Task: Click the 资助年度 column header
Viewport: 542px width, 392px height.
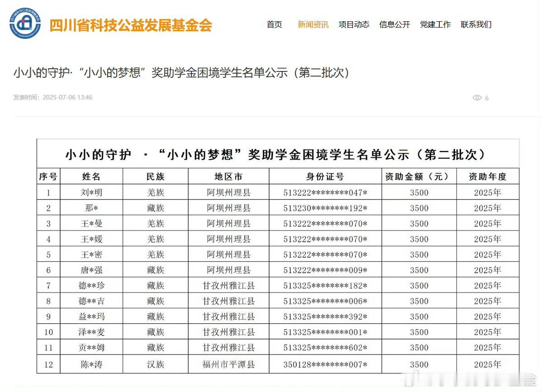Action: (x=487, y=176)
